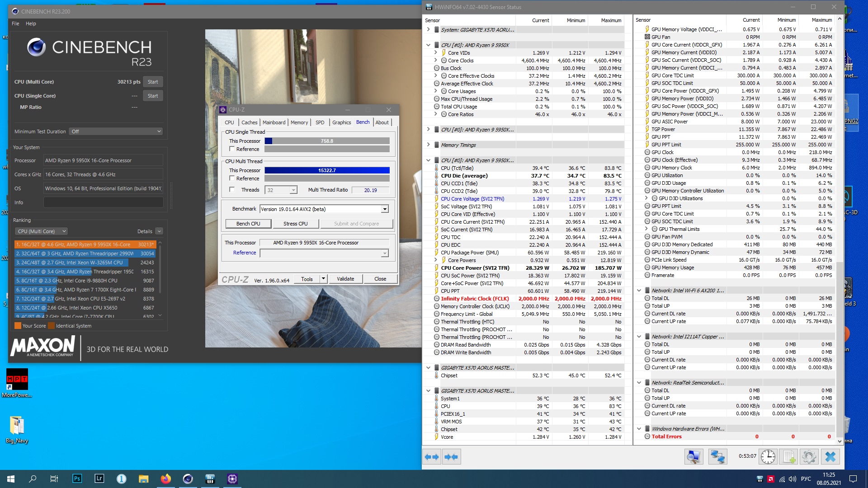
Task: Click the CPU Multi Thread score bar
Action: [x=327, y=170]
